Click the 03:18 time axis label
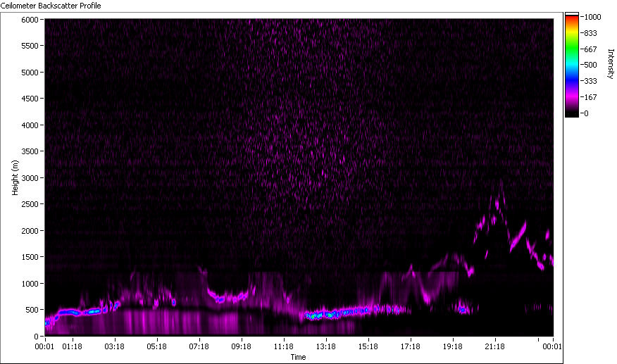The height and width of the screenshot is (364, 617). pos(115,346)
